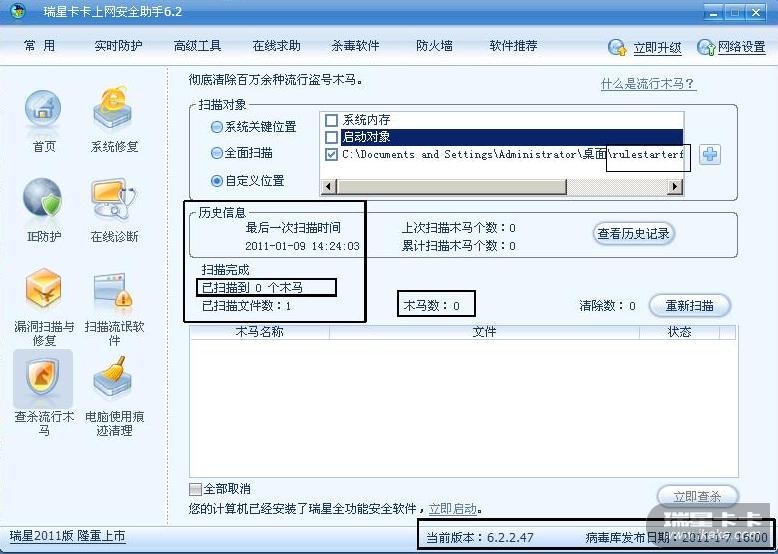Image resolution: width=778 pixels, height=554 pixels.
Task: Click the 立即升级 upgrade globe icon
Action: [618, 48]
